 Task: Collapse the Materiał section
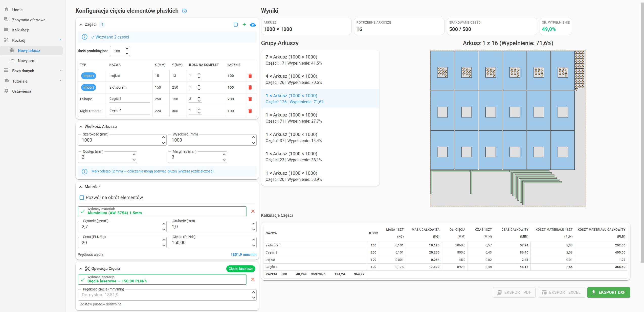(81, 187)
